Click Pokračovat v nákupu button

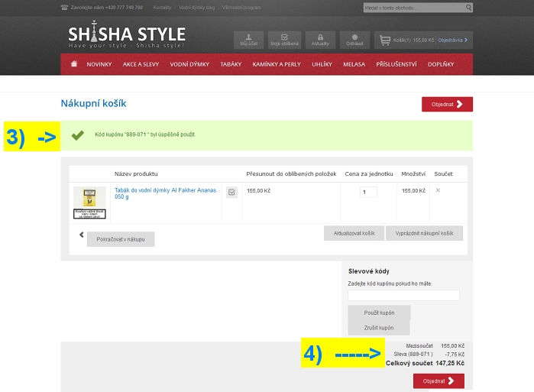tap(121, 239)
